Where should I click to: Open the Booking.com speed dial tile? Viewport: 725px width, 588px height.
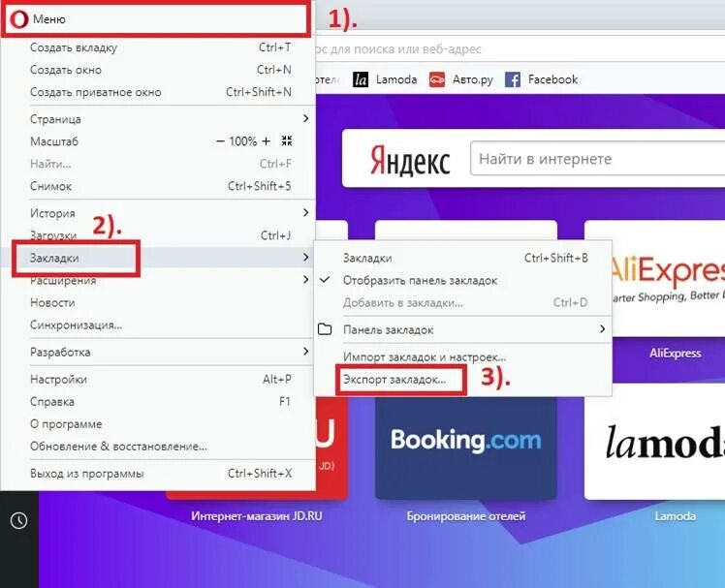pyautogui.click(x=466, y=448)
